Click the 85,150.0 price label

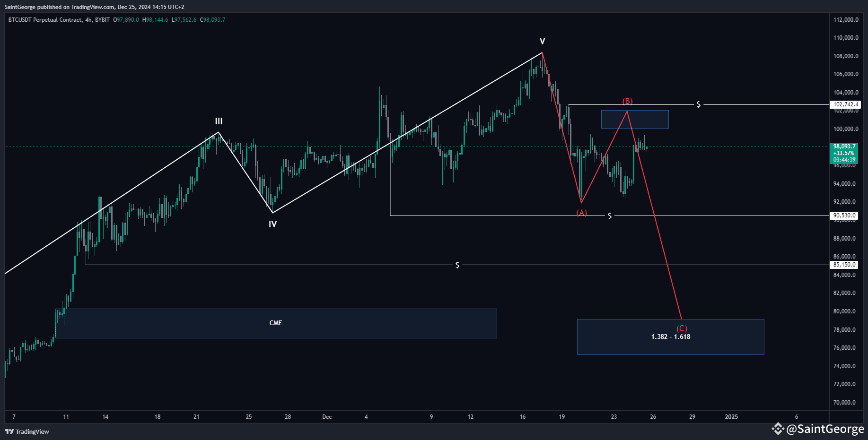click(x=844, y=265)
